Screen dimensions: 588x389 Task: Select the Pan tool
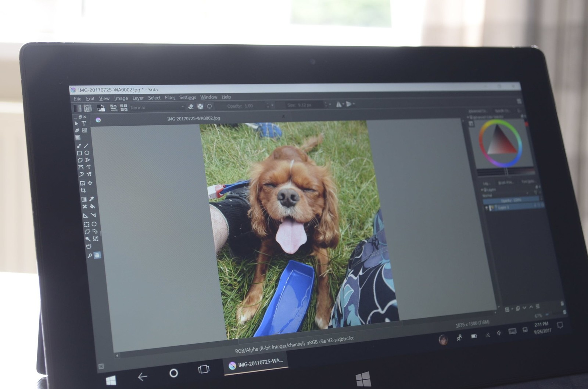(97, 255)
